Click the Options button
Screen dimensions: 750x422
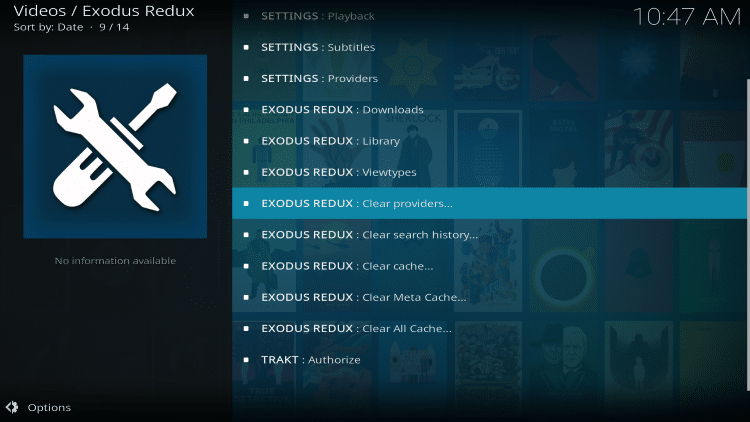(x=38, y=407)
